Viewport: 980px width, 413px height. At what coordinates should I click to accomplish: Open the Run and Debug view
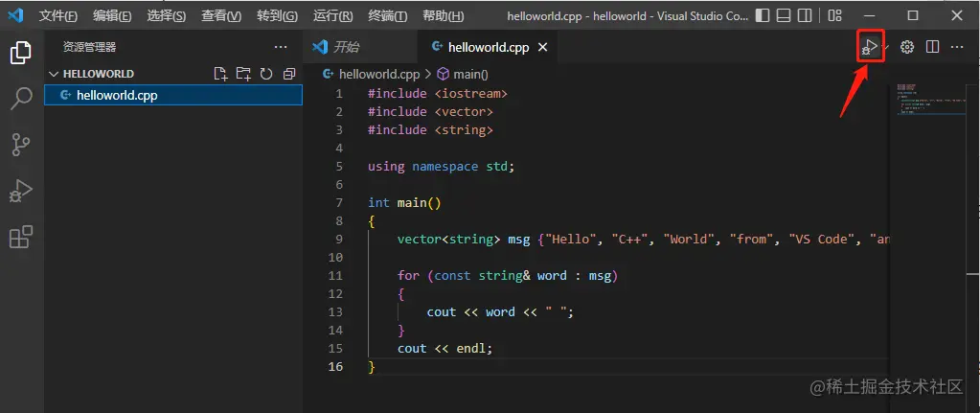(21, 192)
